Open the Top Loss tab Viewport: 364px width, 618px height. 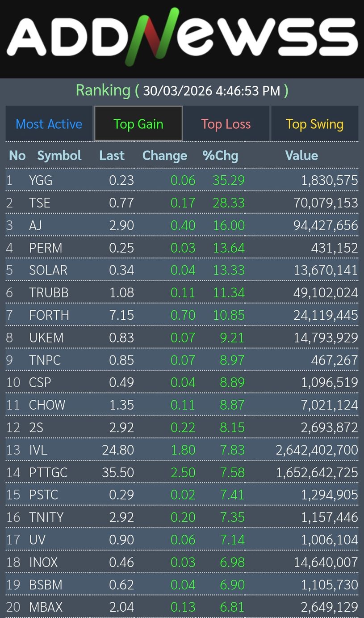click(x=226, y=124)
